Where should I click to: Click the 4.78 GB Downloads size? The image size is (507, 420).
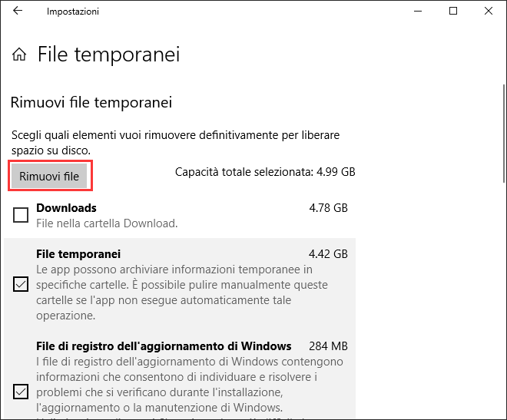(328, 208)
